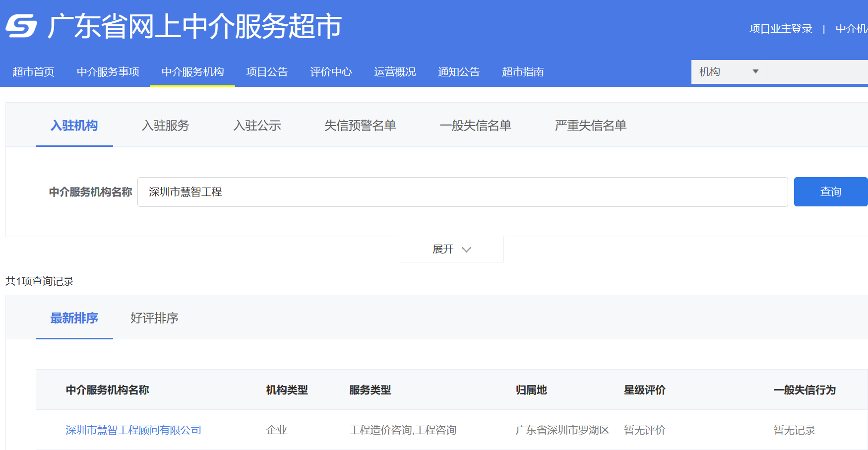Click the 归属地 column header

(531, 390)
